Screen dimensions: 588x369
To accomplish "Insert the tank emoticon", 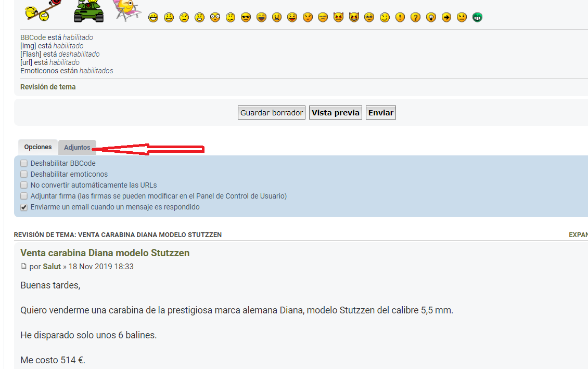I will (88, 11).
